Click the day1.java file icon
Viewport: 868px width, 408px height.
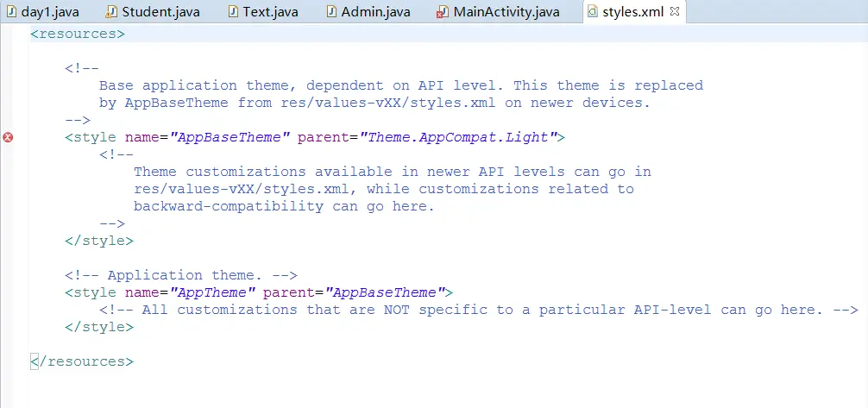pos(11,11)
